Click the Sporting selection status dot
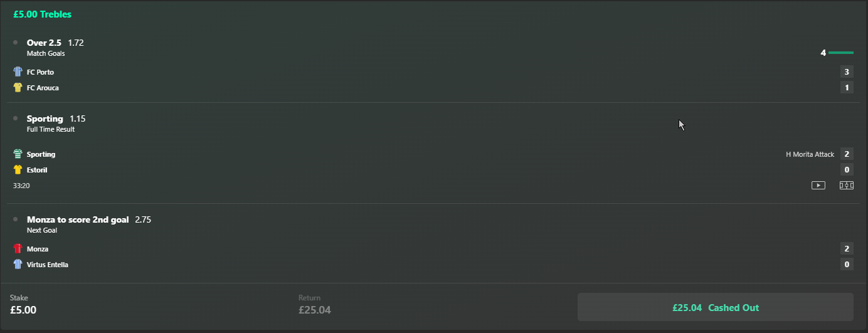This screenshot has width=868, height=333. [x=15, y=119]
